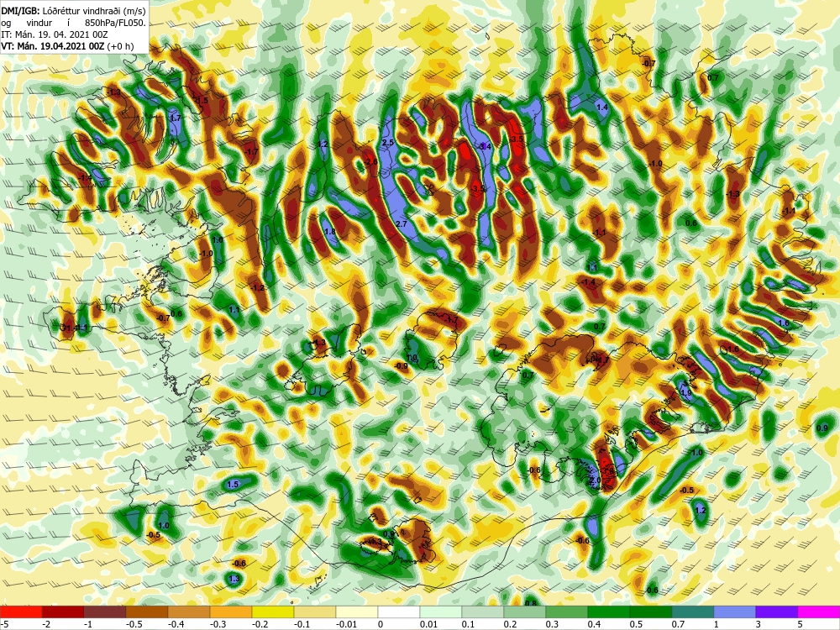Click the 1.4 value label in the north
Viewport: 840px width, 630px height.
602,108
